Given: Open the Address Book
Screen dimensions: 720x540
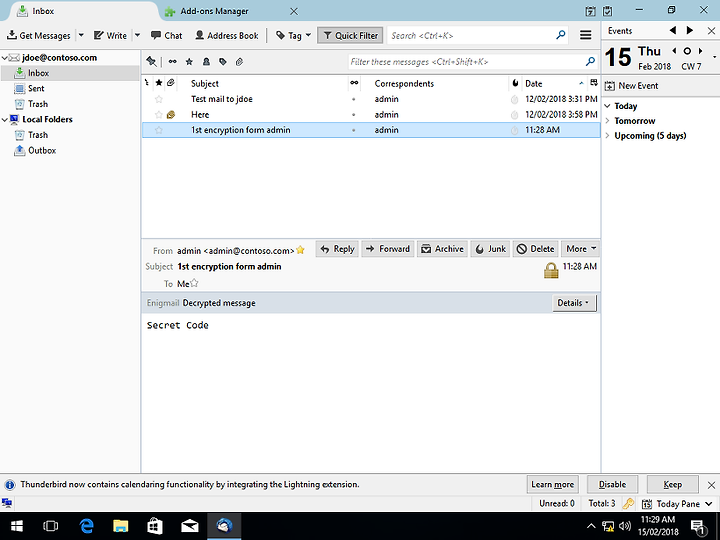Looking at the screenshot, I should pos(227,35).
